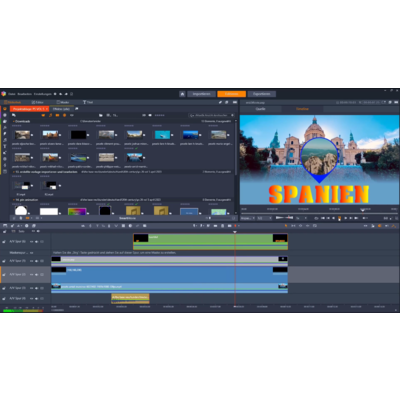Switch to the Exportieren tab
The image size is (400, 400).
pyautogui.click(x=262, y=94)
